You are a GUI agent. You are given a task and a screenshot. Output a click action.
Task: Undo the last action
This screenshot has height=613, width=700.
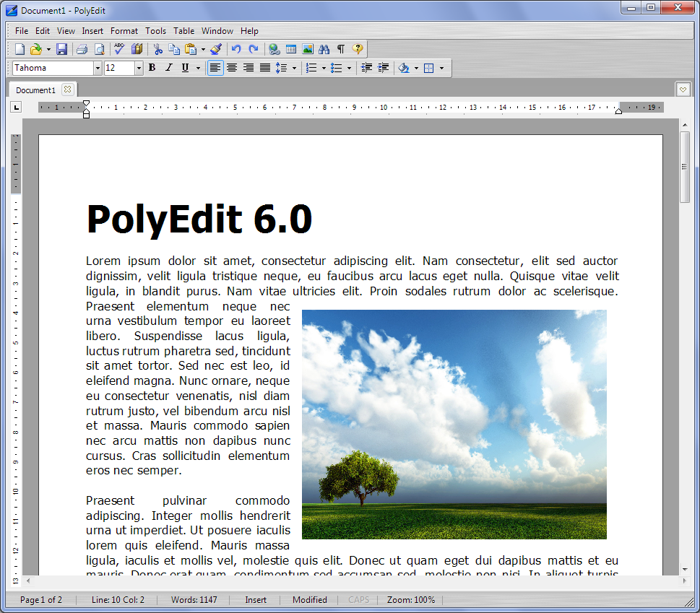tap(237, 49)
